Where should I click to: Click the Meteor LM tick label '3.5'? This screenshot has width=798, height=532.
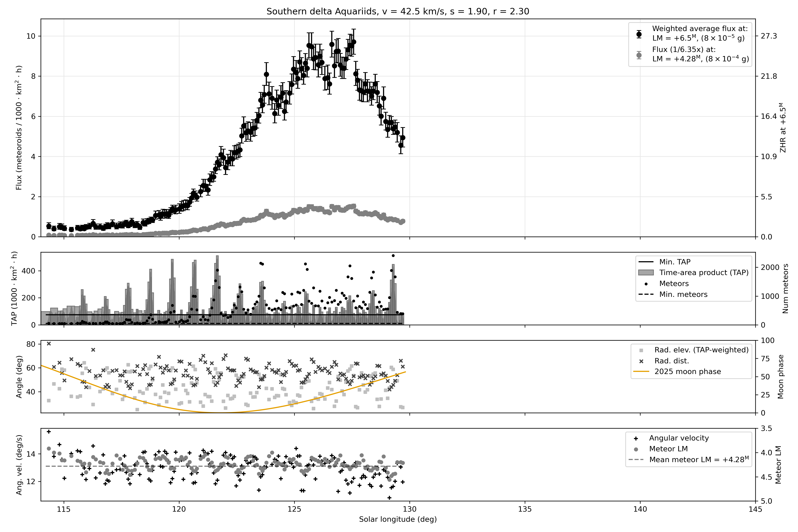766,429
